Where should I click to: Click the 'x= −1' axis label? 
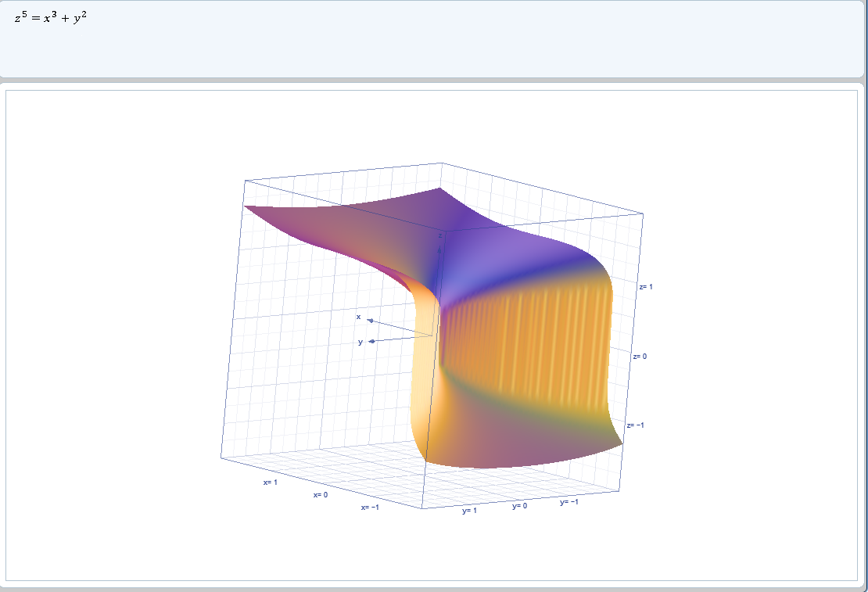coord(370,508)
